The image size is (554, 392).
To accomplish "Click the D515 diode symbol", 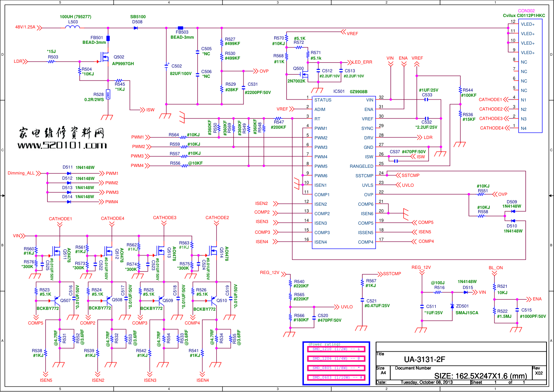I will pyautogui.click(x=466, y=292).
